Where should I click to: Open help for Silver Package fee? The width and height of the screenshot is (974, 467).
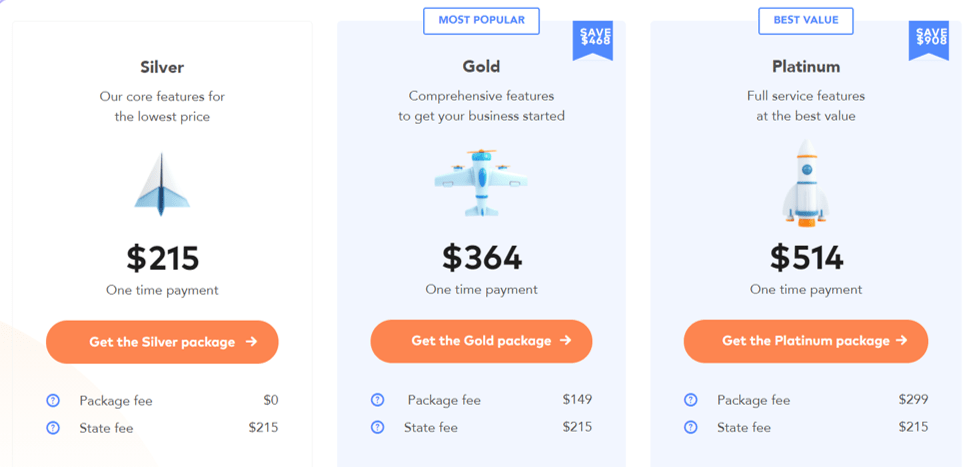pyautogui.click(x=54, y=401)
